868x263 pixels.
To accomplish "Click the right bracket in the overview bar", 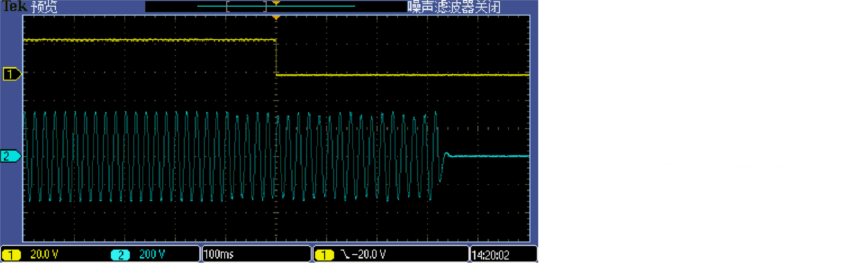I will (265, 6).
